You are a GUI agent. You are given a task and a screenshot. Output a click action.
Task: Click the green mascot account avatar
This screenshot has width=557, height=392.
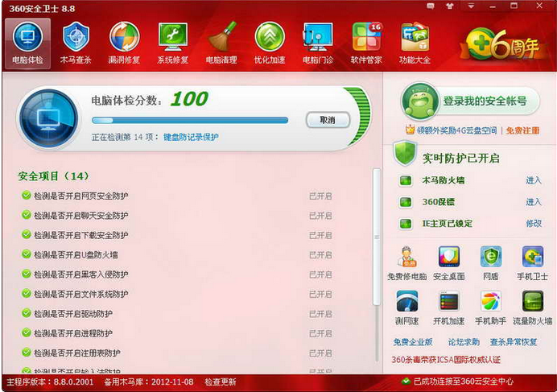tap(419, 101)
